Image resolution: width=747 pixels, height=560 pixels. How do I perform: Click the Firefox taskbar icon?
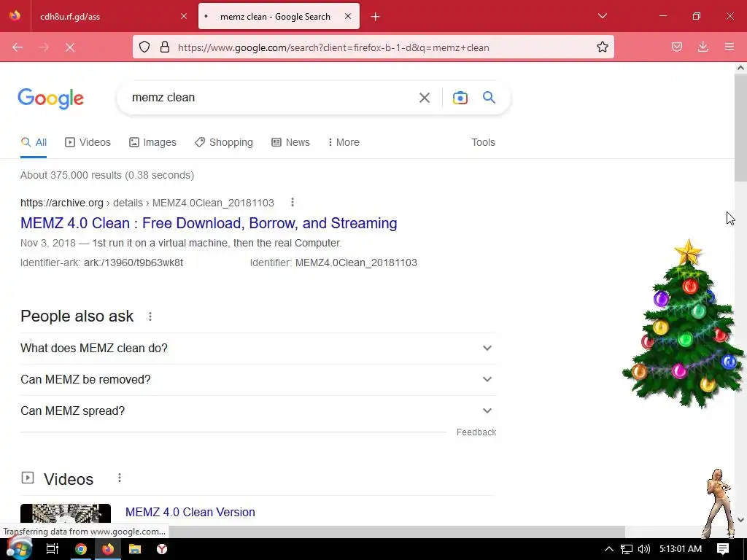[x=108, y=549]
